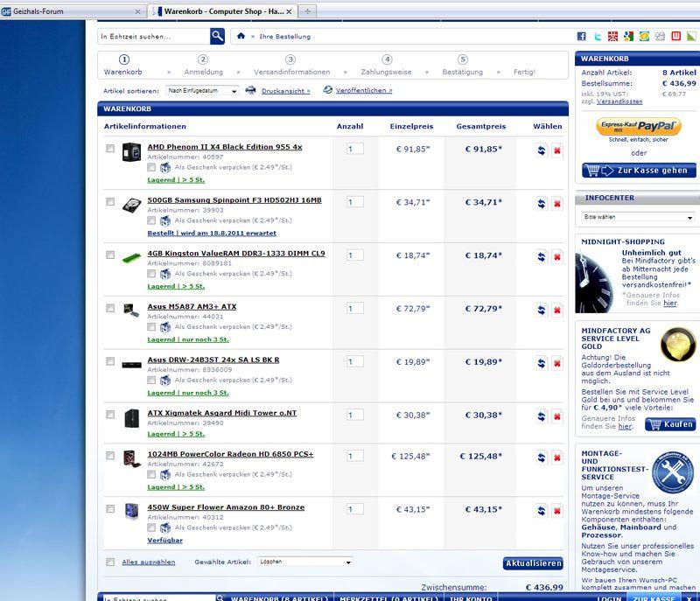The height and width of the screenshot is (601, 700).
Task: Click the publish icon beside Veröffentlichen
Action: [x=328, y=90]
